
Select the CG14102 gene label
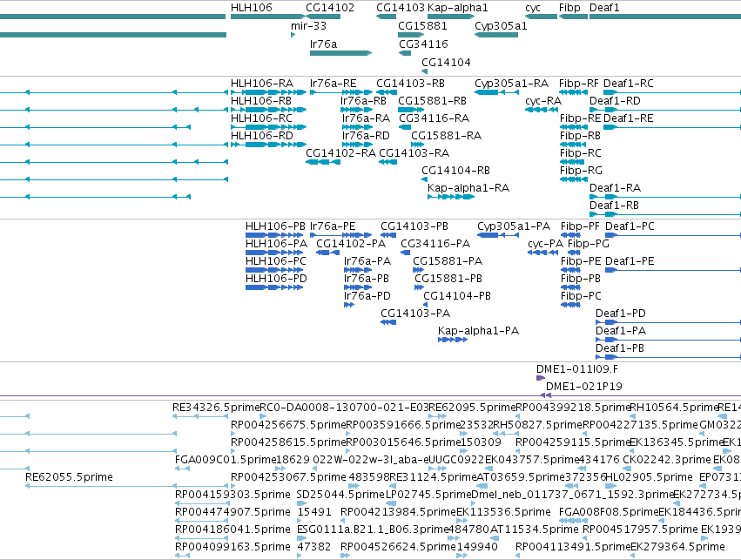point(330,8)
